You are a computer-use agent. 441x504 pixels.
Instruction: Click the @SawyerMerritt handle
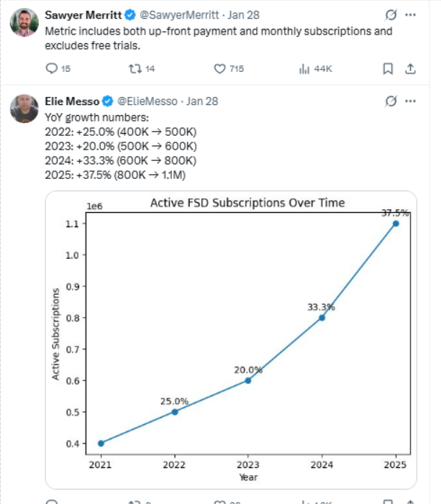coord(177,14)
